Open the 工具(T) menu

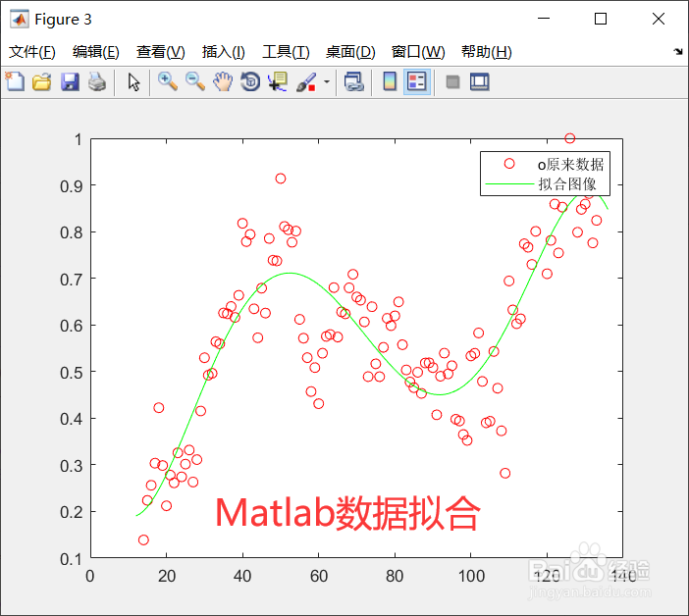[x=286, y=52]
